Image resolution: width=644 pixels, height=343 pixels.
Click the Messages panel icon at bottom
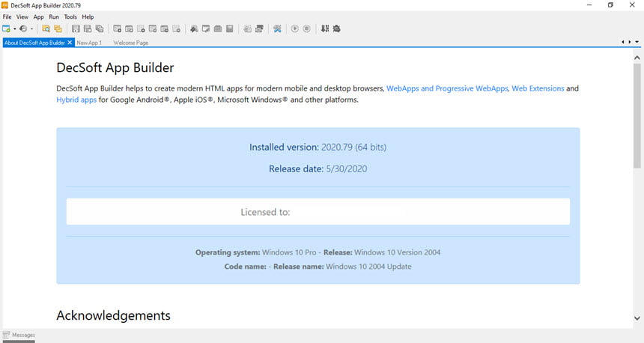pyautogui.click(x=6, y=335)
